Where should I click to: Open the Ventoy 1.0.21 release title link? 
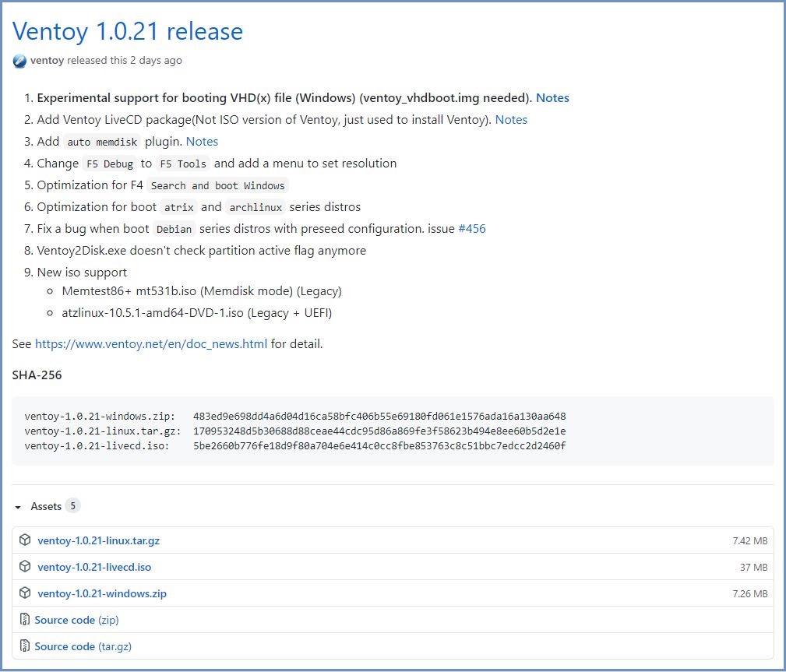click(x=127, y=32)
